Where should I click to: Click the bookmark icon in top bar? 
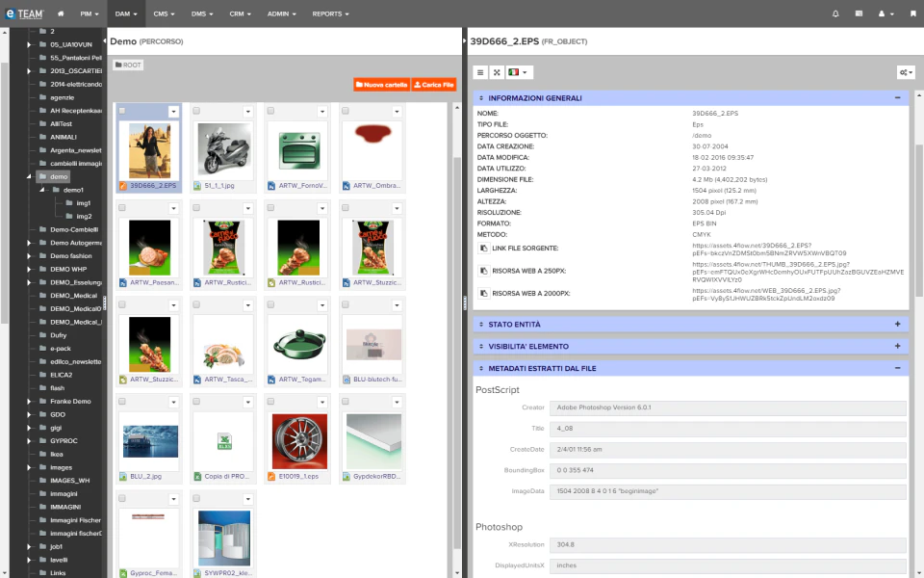click(912, 13)
